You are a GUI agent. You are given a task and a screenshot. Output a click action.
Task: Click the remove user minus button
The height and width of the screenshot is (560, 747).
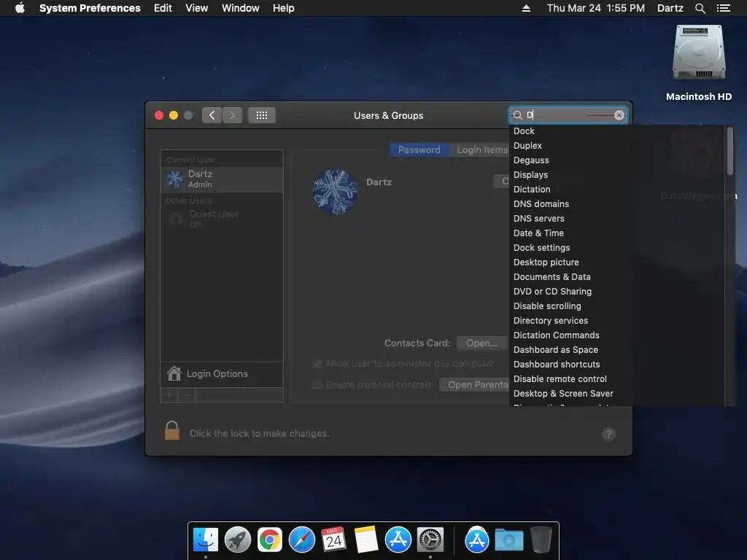tap(187, 394)
